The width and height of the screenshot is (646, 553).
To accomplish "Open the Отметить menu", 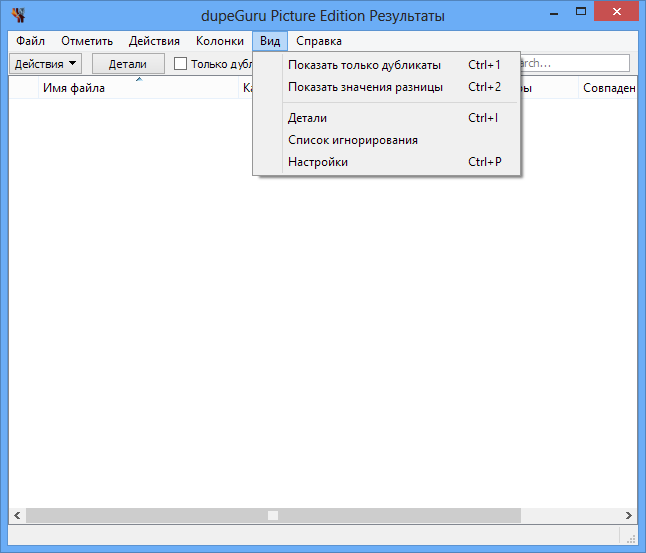I will (87, 41).
